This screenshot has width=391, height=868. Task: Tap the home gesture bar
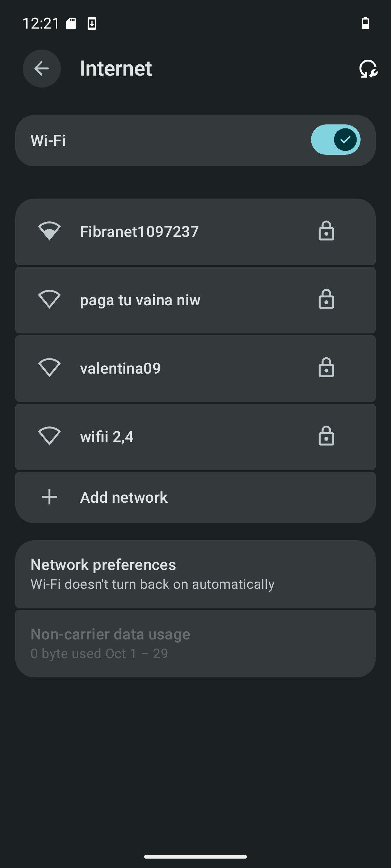(195, 856)
